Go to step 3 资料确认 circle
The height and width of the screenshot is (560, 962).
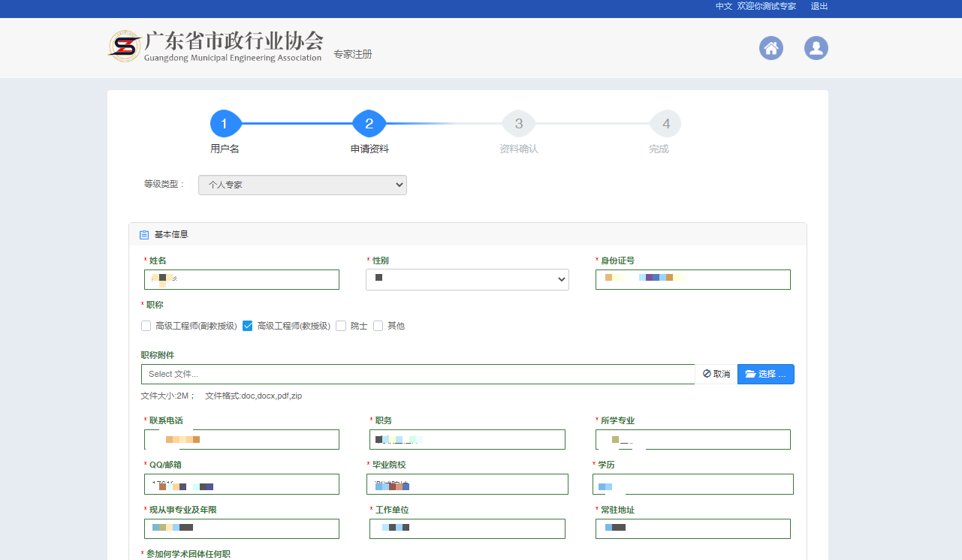click(x=518, y=124)
